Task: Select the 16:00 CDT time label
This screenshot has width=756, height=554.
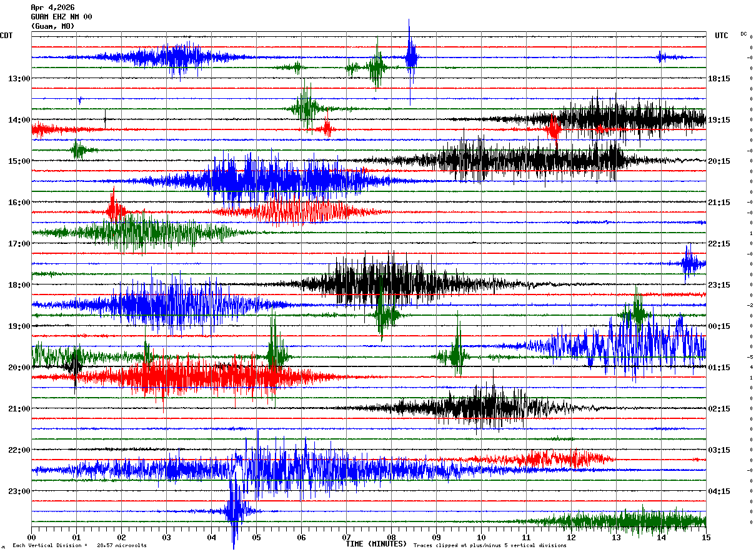Action: pyautogui.click(x=19, y=203)
